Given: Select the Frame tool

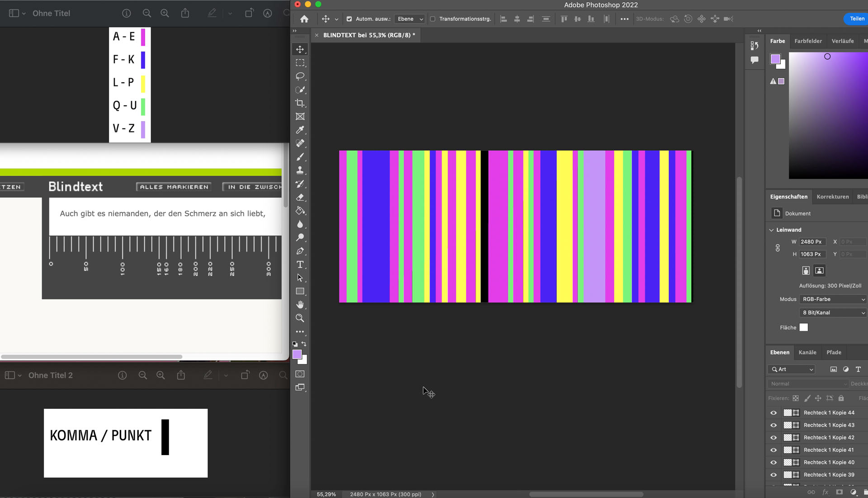Looking at the screenshot, I should [x=300, y=116].
